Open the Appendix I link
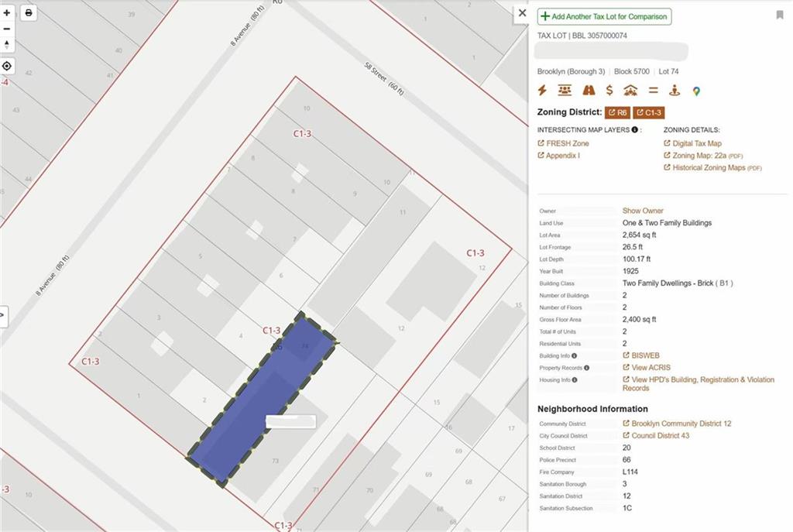Viewport: 793px width, 532px height. [x=558, y=156]
